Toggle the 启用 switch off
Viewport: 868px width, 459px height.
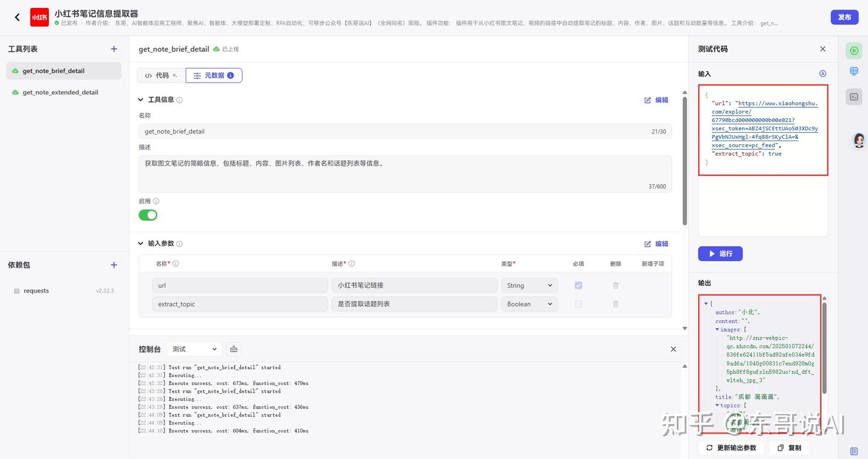[x=148, y=215]
